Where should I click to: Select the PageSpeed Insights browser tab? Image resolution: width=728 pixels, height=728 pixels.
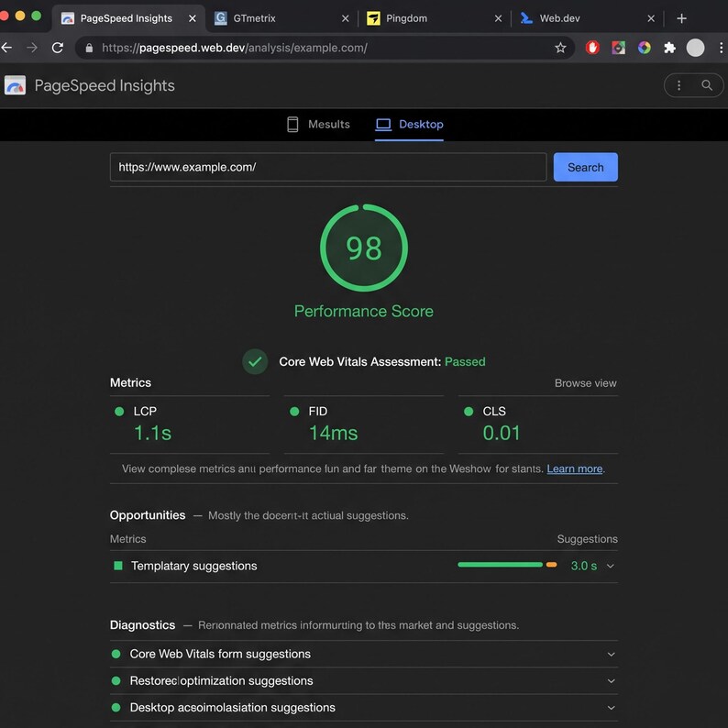[128, 18]
